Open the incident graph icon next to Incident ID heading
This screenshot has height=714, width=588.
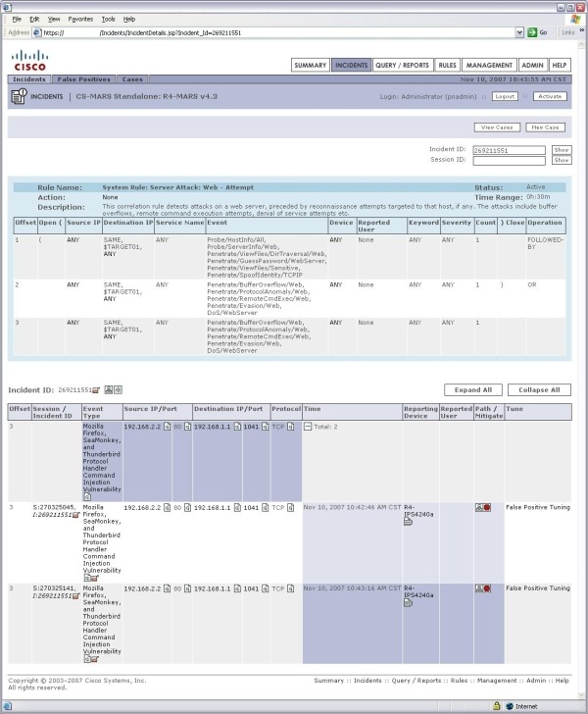click(x=118, y=389)
